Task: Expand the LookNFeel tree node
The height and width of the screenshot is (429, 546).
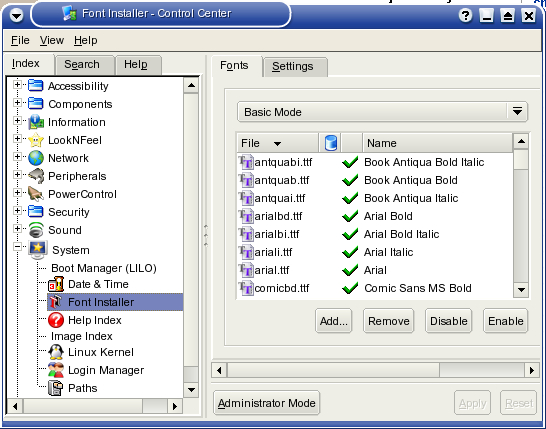Action: coord(17,139)
